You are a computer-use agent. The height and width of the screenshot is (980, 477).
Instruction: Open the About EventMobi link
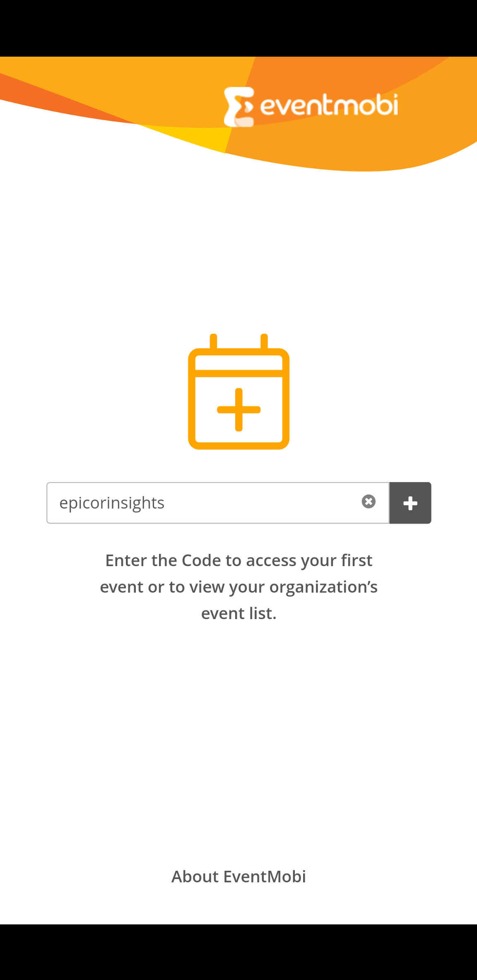point(239,876)
